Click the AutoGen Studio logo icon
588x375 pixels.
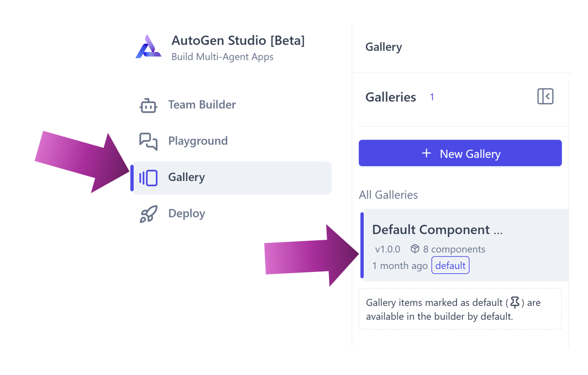[149, 46]
